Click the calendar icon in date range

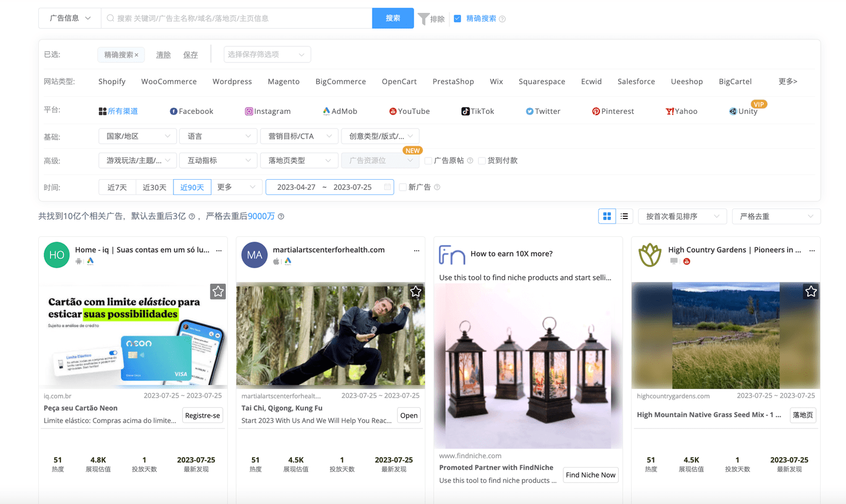(387, 187)
